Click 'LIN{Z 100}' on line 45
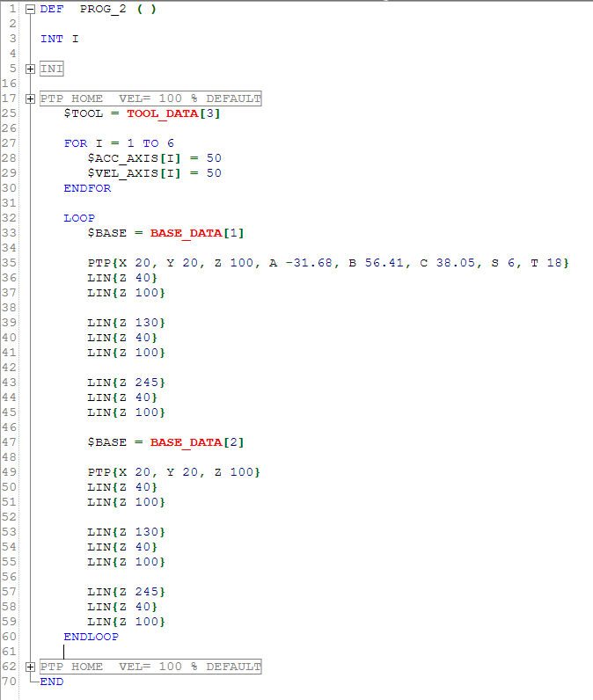The height and width of the screenshot is (700, 593). coord(127,412)
